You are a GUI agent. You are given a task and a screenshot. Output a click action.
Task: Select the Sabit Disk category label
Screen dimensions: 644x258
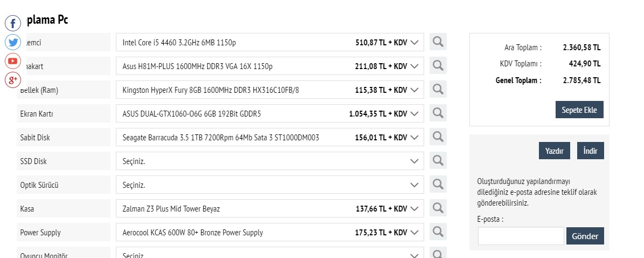(x=64, y=138)
